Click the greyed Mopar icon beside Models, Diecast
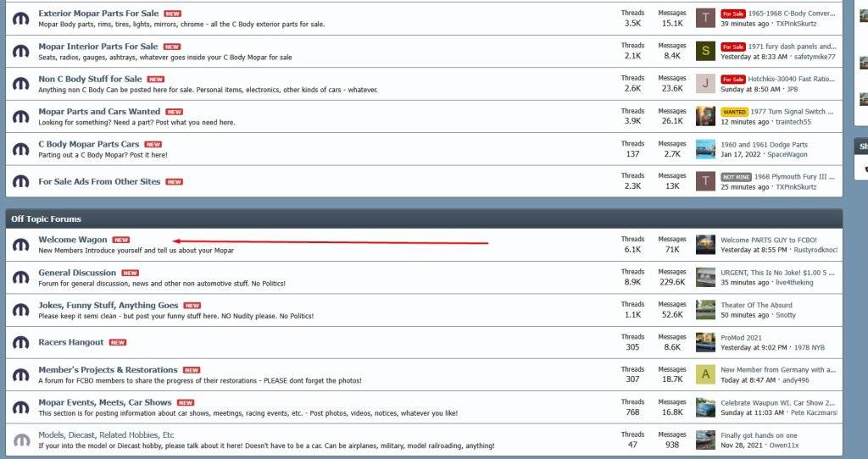 click(x=21, y=440)
